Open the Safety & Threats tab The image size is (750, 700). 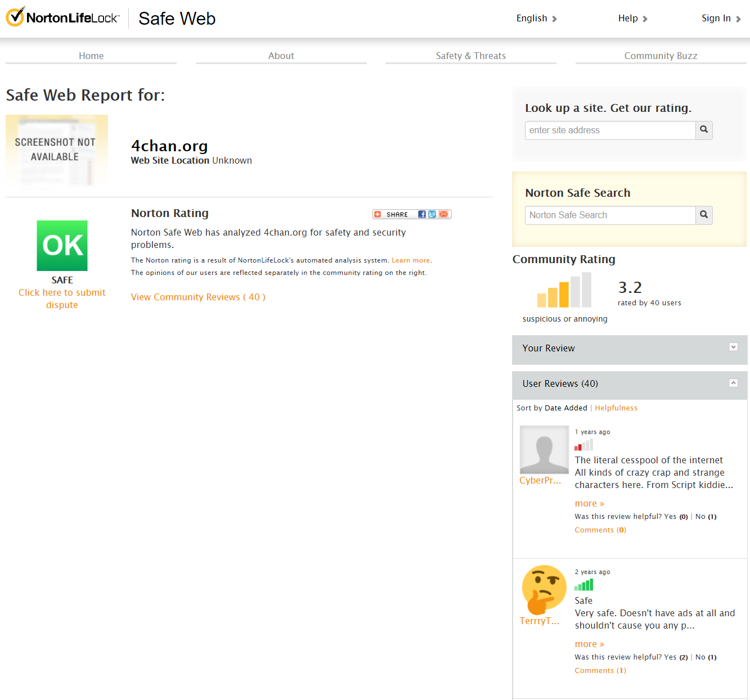click(471, 56)
